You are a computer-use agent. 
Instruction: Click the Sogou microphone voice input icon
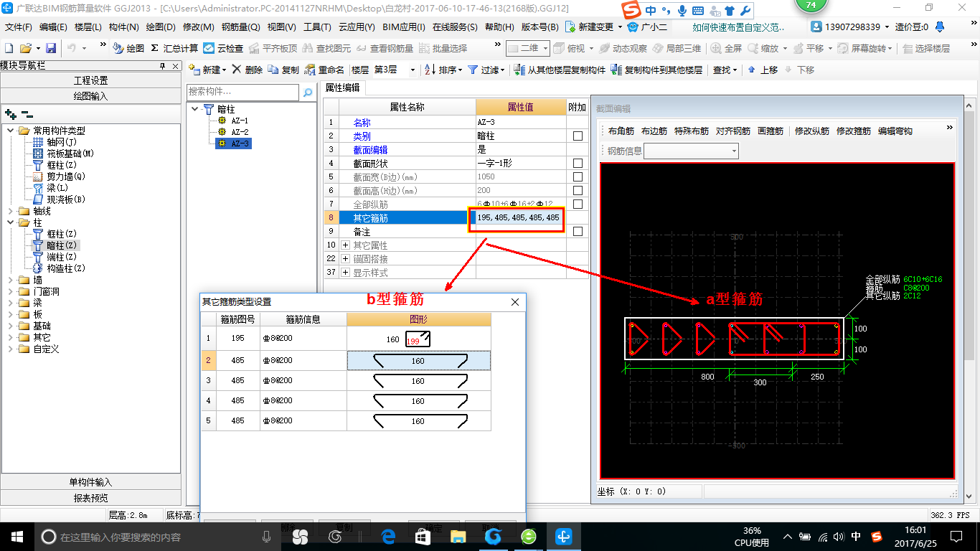coord(681,11)
